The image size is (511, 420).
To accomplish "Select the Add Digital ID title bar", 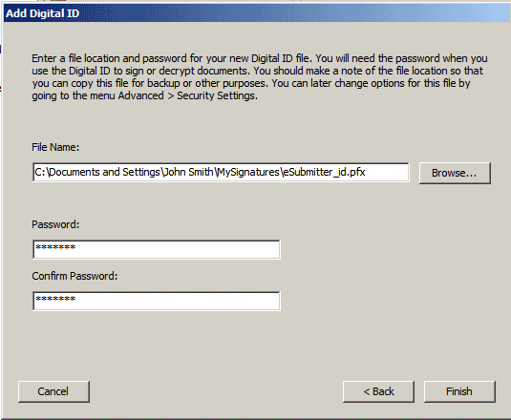I will point(257,13).
